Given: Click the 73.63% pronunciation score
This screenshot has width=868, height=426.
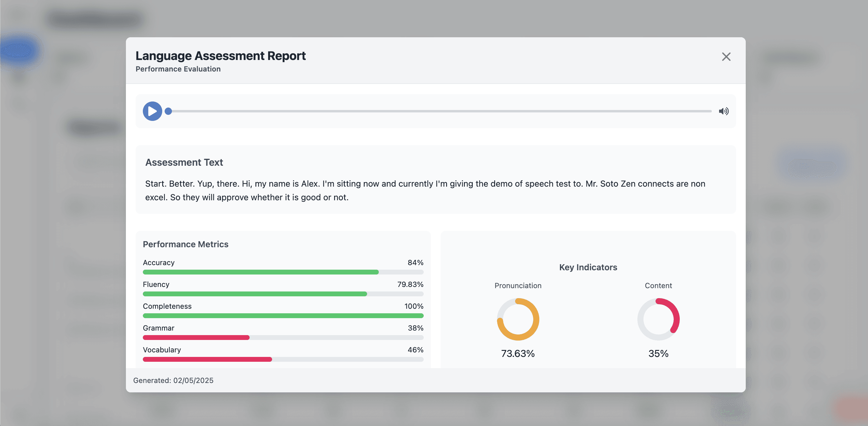Looking at the screenshot, I should pos(518,354).
